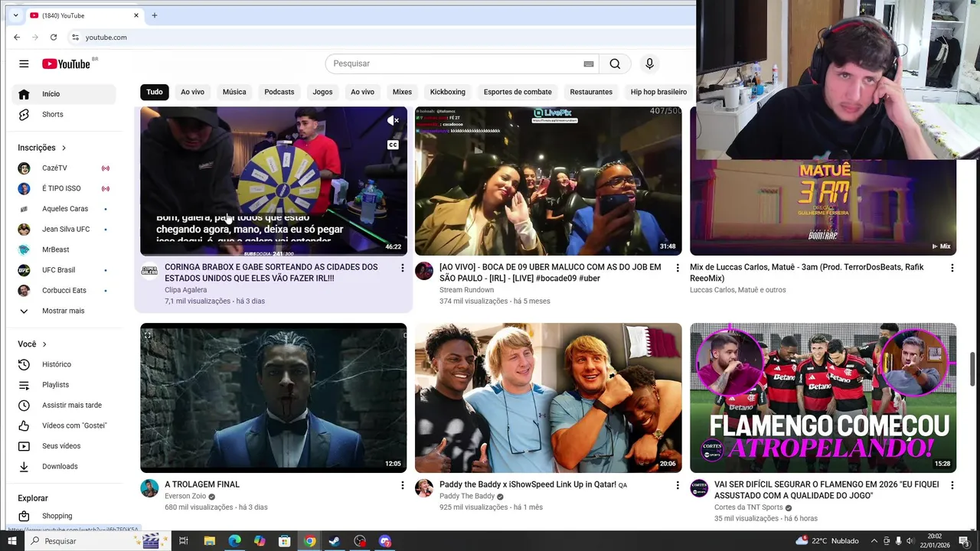Open options menu for BOCA DE 09 video

pos(677,268)
